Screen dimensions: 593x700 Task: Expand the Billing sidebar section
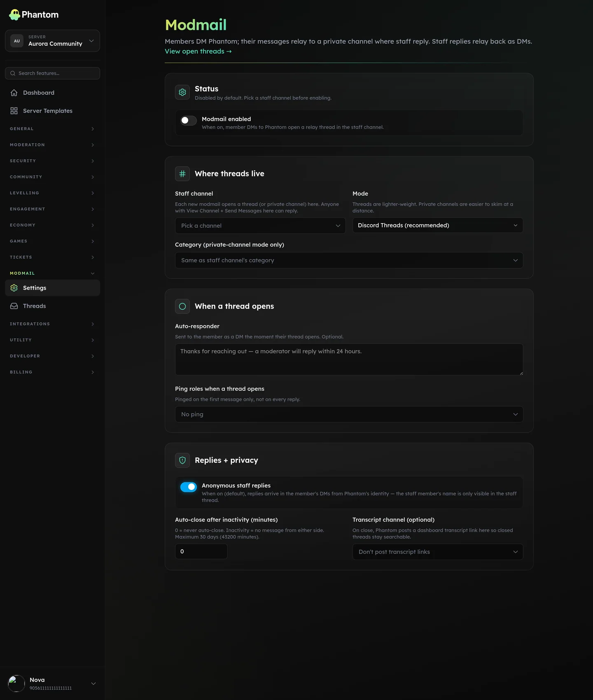[x=52, y=372]
